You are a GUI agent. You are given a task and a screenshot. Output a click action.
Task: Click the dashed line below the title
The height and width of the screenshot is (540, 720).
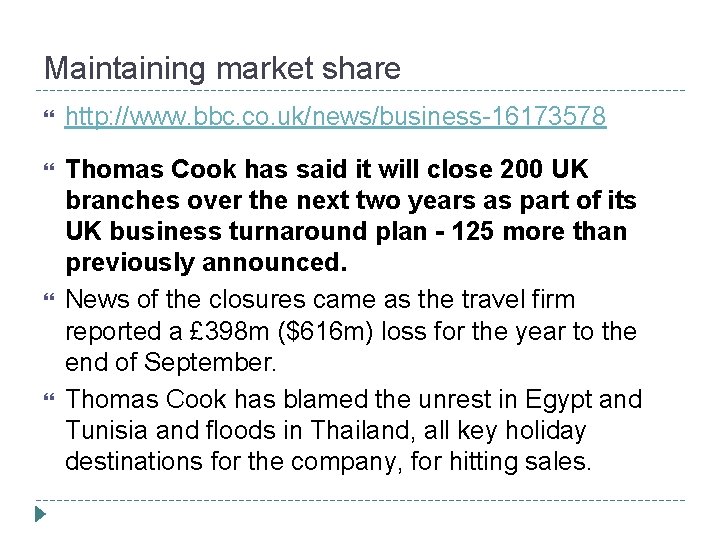click(x=360, y=90)
